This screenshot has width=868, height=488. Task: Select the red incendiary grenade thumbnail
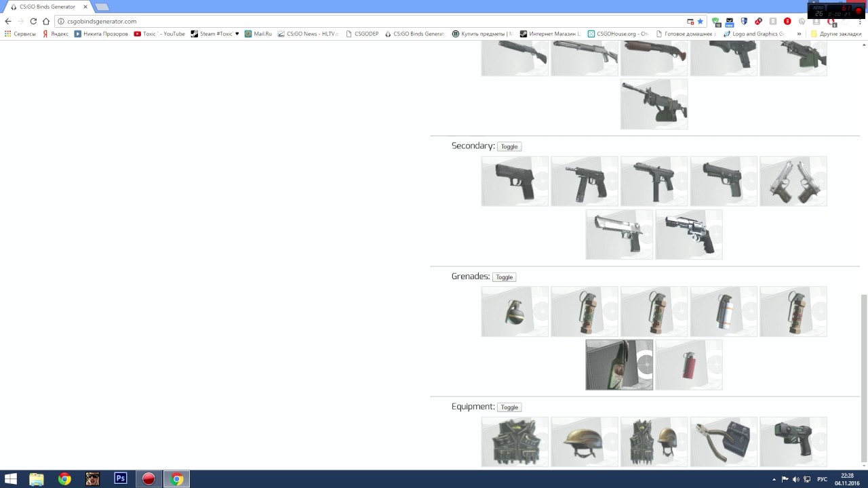(689, 365)
